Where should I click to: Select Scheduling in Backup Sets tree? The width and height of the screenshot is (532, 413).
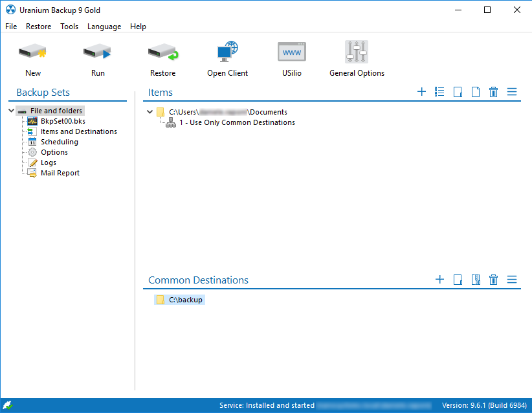point(59,142)
